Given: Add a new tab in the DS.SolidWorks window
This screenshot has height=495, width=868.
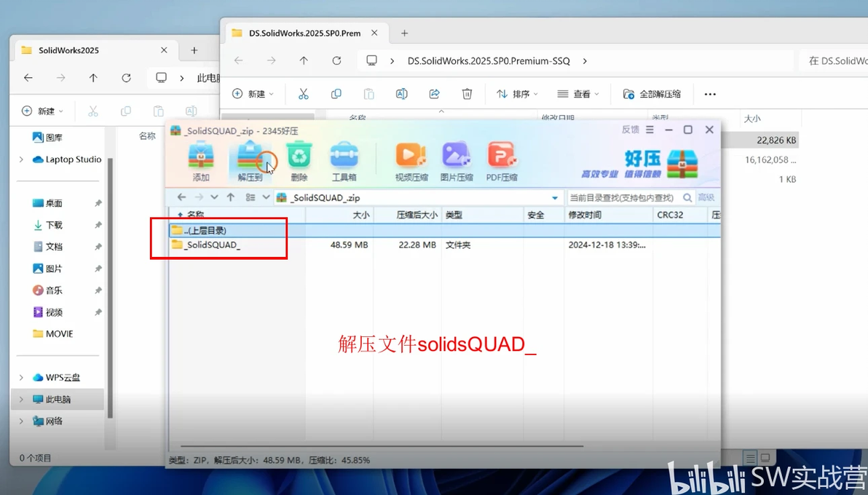Looking at the screenshot, I should 405,33.
